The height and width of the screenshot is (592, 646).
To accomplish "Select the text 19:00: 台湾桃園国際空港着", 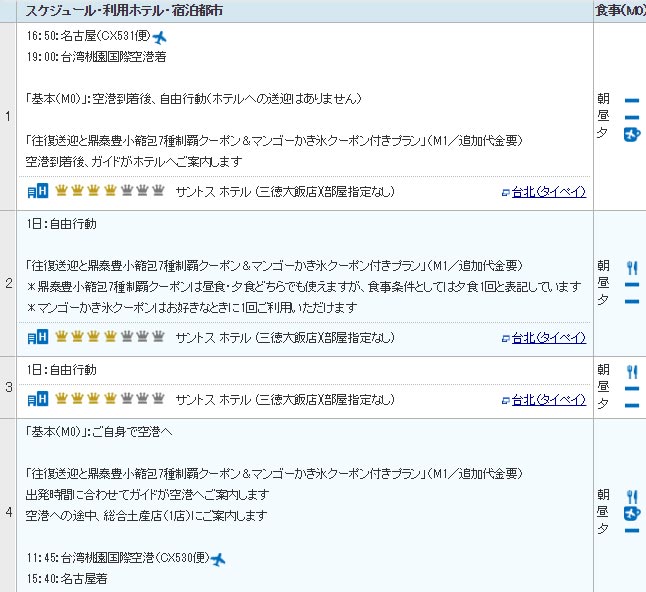I will point(96,56).
